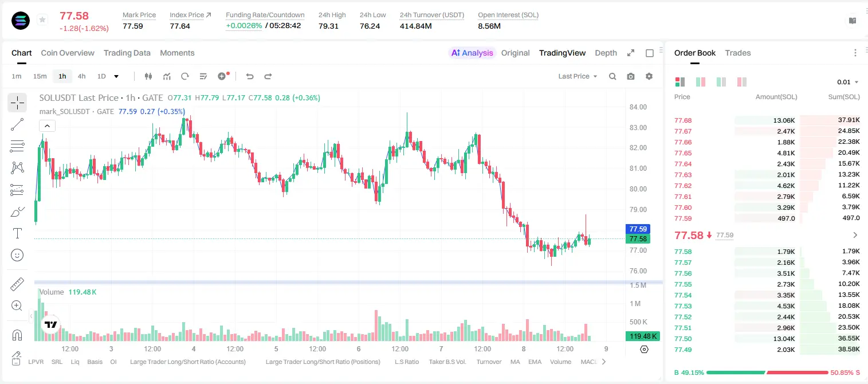Select the ruler measure tool

tap(17, 284)
